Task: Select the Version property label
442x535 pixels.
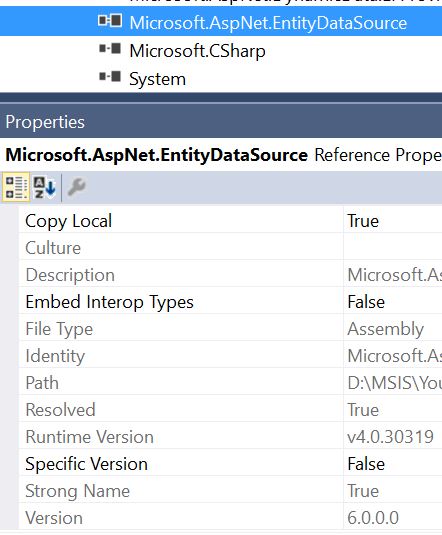Action: tap(54, 518)
